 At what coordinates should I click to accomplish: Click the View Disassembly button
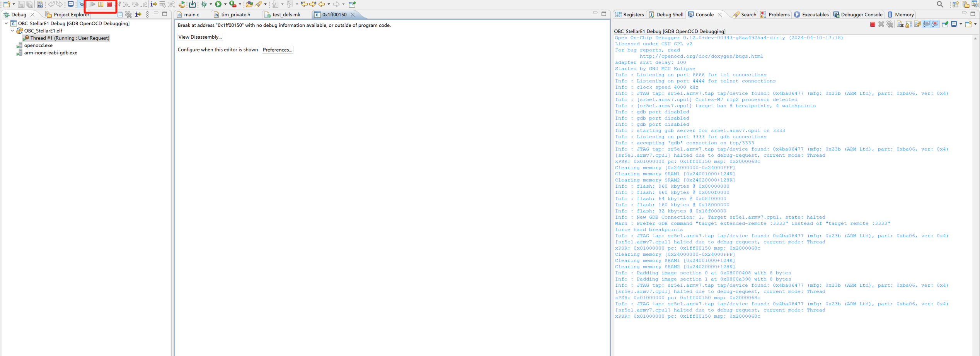200,37
